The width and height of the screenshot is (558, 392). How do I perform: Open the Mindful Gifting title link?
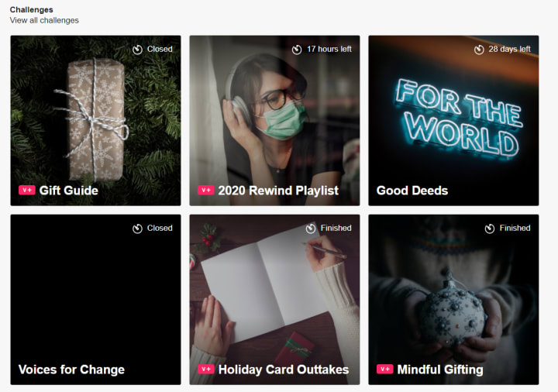point(440,370)
